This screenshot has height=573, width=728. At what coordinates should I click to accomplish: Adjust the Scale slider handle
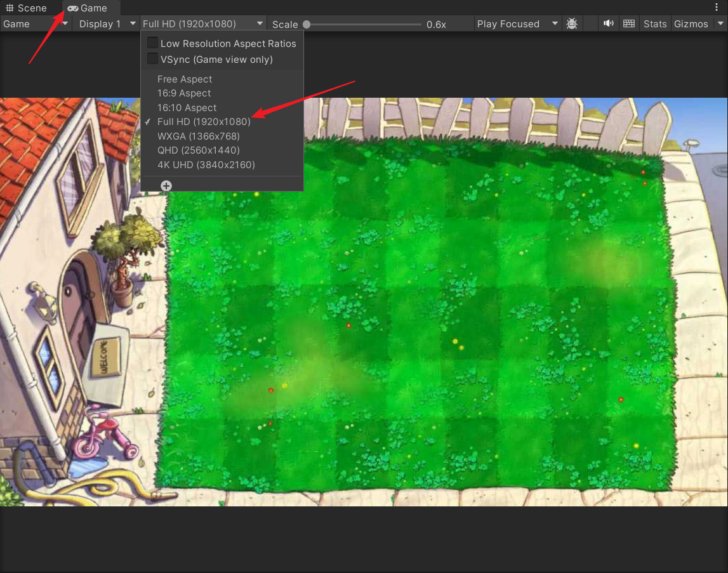point(307,24)
